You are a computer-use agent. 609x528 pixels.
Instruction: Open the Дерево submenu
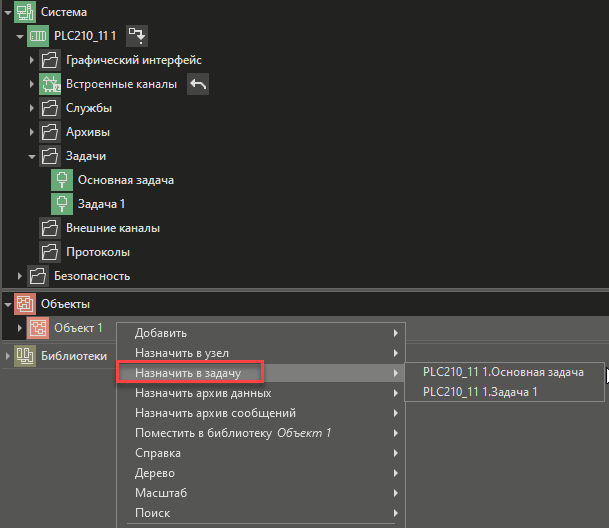[261, 473]
